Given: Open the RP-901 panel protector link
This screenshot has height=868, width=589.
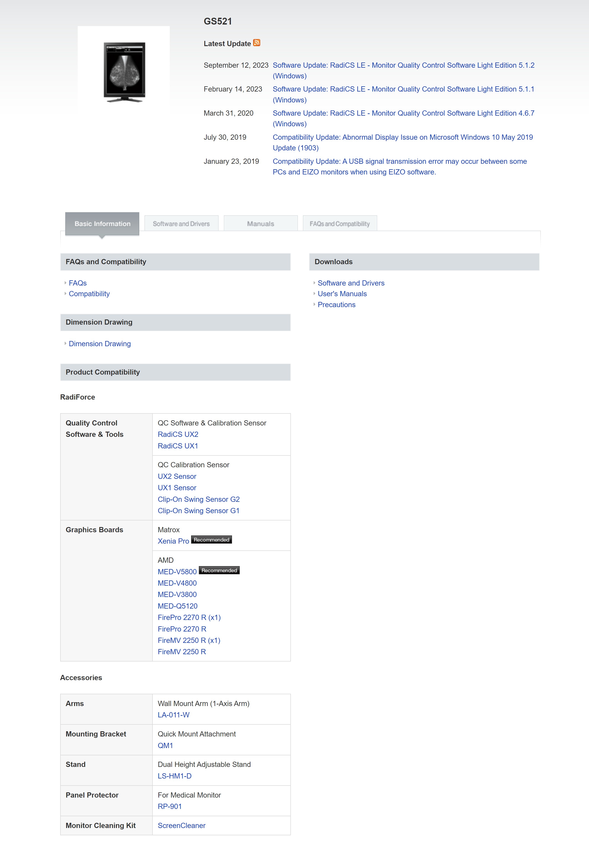Looking at the screenshot, I should 170,806.
